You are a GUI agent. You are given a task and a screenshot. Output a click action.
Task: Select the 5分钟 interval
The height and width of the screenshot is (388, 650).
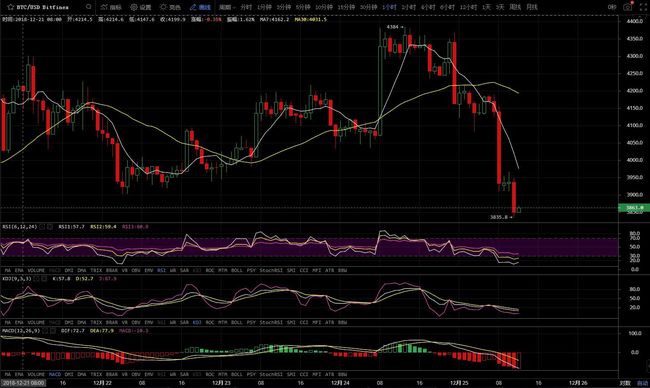(303, 7)
